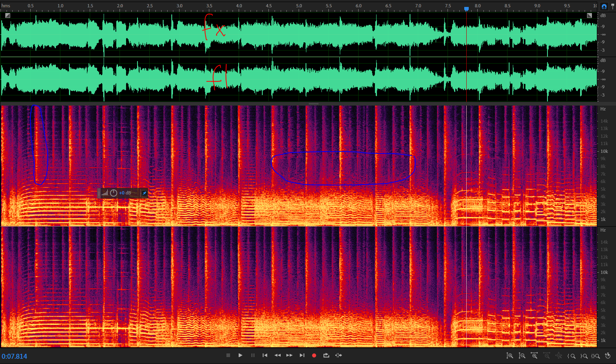Click the +0 dB gain knob in HUD
This screenshot has width=616, height=364.
click(x=114, y=193)
